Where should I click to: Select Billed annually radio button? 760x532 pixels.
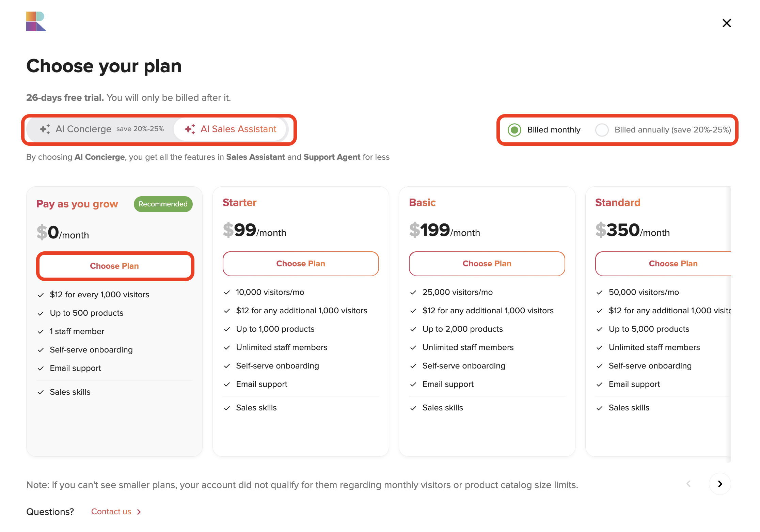602,130
